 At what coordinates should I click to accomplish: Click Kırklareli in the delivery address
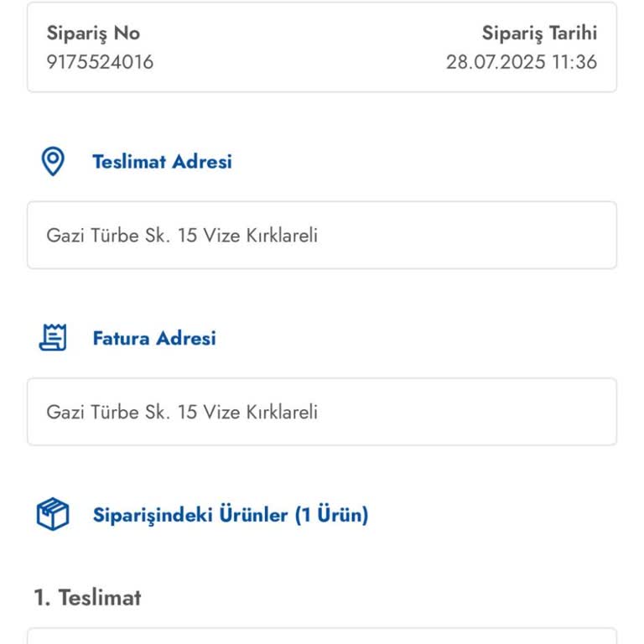click(281, 236)
